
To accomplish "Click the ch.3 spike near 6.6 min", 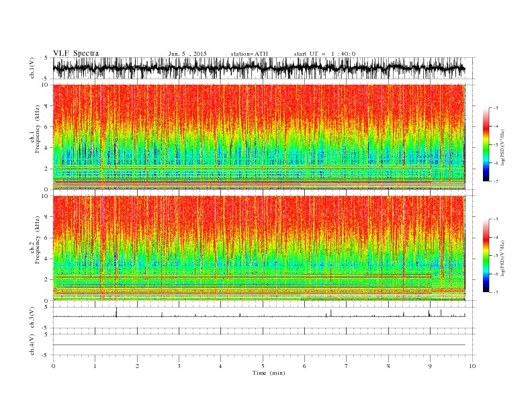I will pyautogui.click(x=330, y=313).
